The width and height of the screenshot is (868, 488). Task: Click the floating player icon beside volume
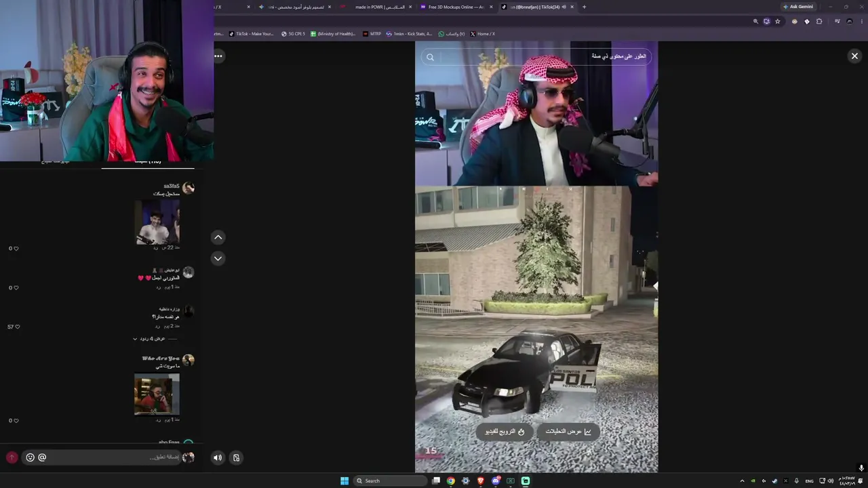(236, 457)
